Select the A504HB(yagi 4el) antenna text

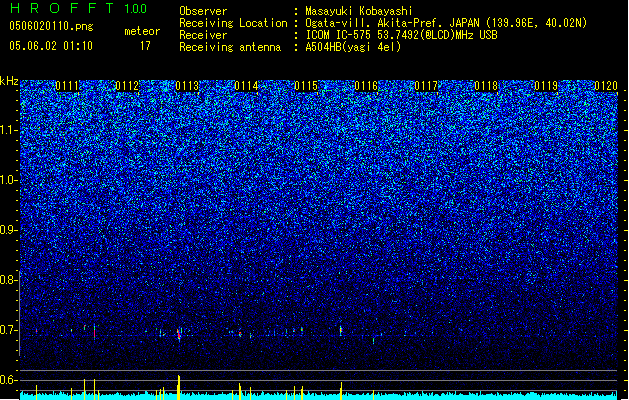[353, 47]
